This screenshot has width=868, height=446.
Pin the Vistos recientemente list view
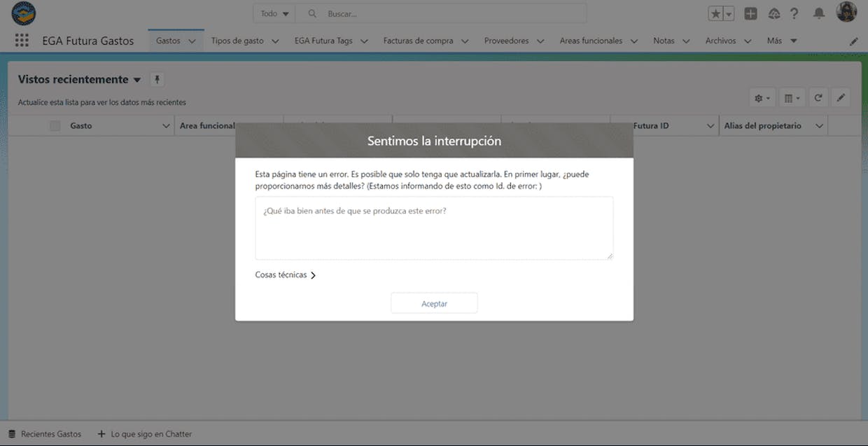157,79
